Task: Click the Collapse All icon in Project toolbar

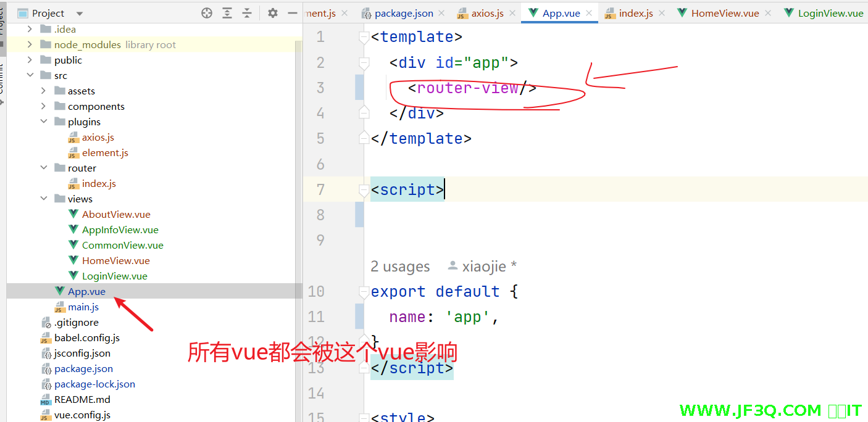Action: coord(247,13)
